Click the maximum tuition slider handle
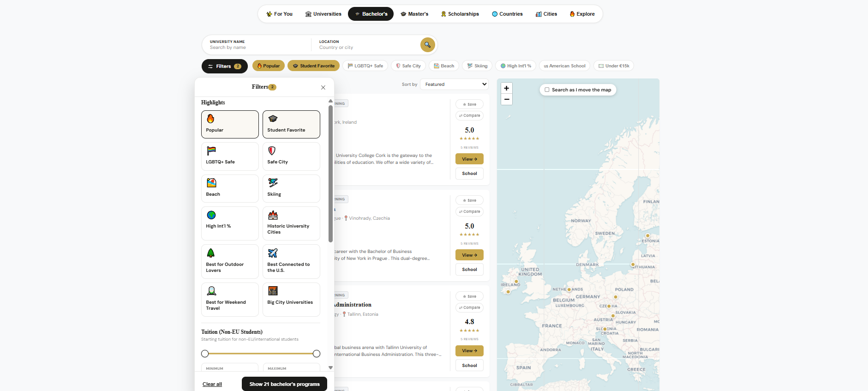The height and width of the screenshot is (391, 868). click(x=317, y=354)
